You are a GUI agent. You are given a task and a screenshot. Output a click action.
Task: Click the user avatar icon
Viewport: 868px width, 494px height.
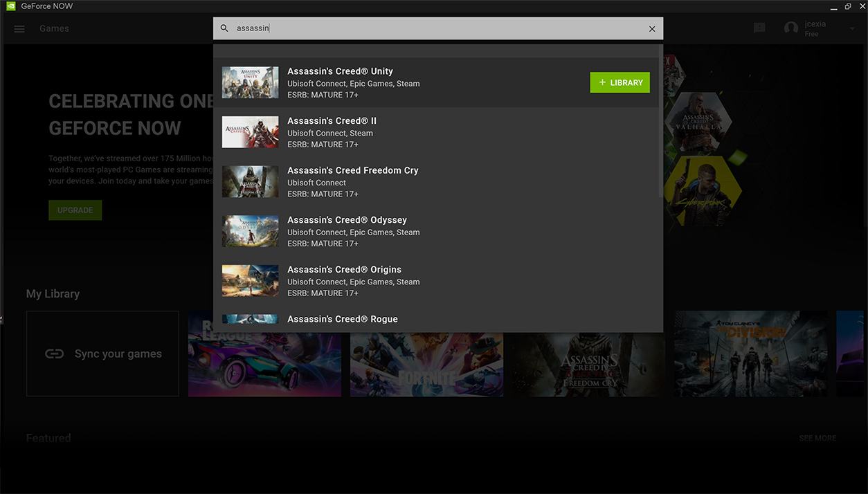[790, 28]
